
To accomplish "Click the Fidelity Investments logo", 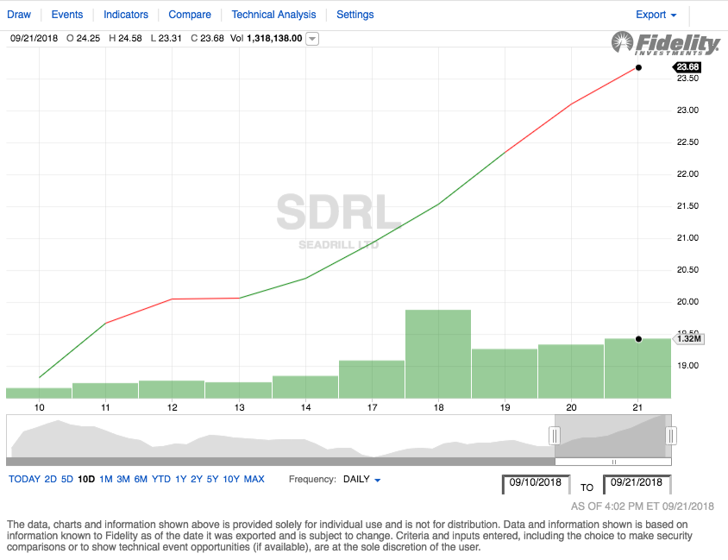I will tap(666, 44).
